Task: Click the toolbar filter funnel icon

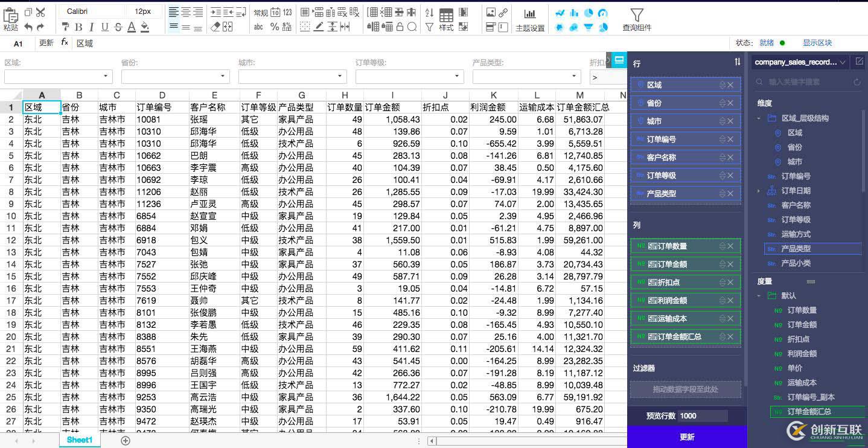Action: [429, 27]
